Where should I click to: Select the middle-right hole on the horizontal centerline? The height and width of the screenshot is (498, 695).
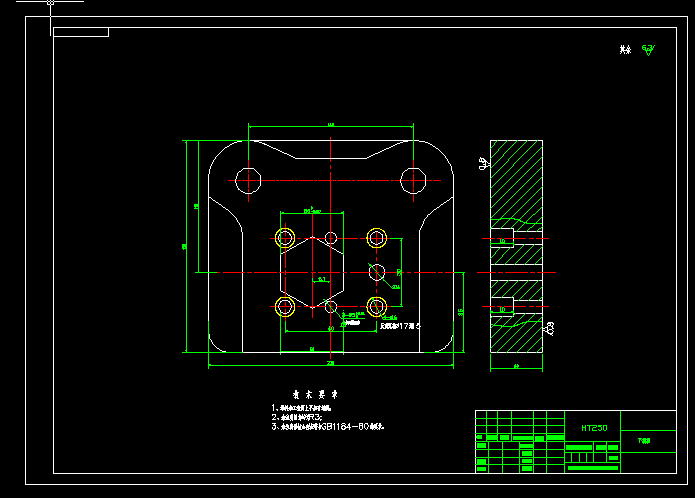pos(377,272)
